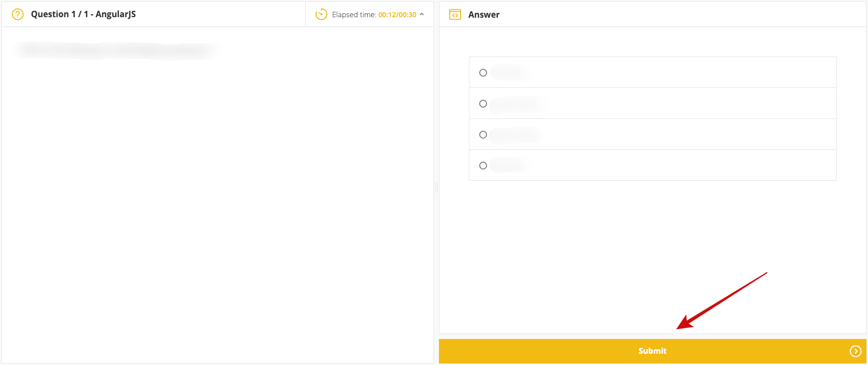Viewport: 868px width, 365px height.
Task: Choose the third answer radio button
Action: coord(483,135)
